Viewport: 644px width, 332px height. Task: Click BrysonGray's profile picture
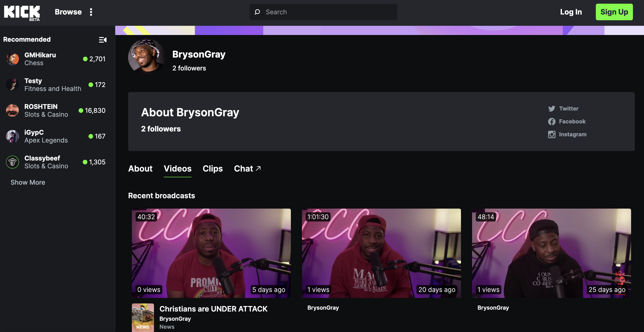click(146, 56)
